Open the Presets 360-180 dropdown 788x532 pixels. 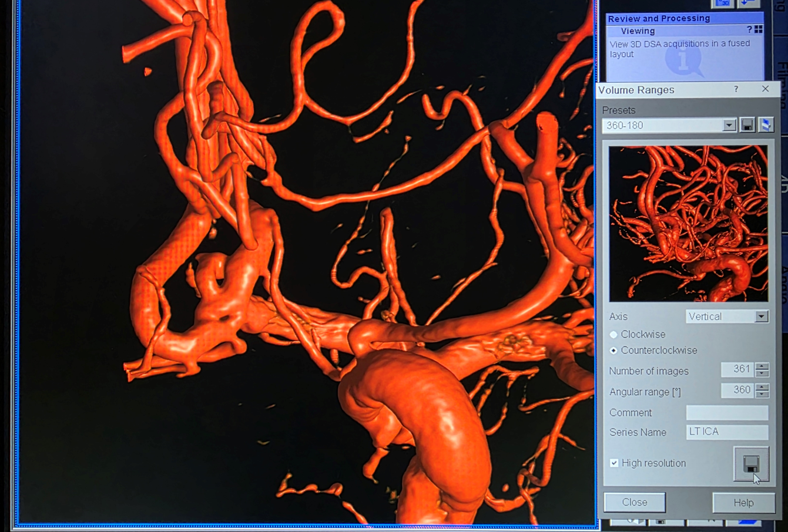pyautogui.click(x=729, y=126)
